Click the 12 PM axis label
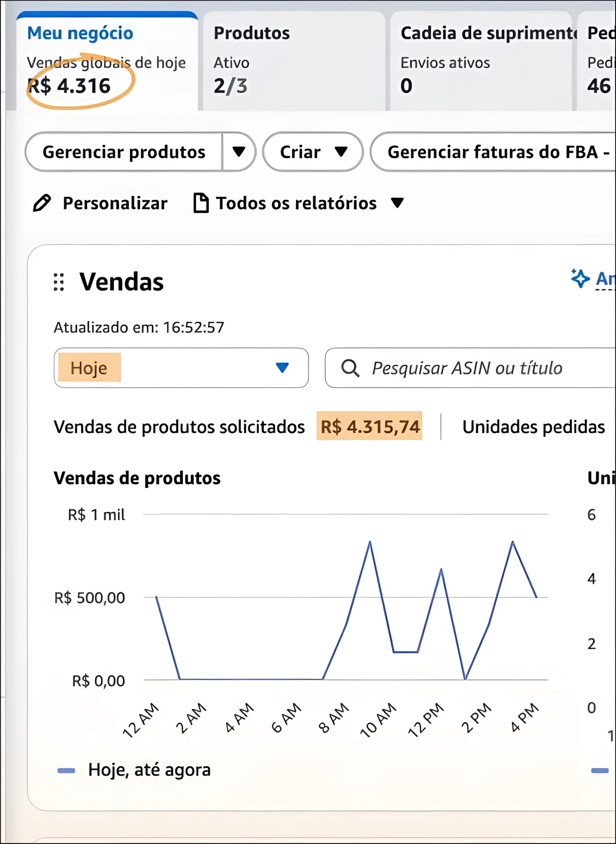 click(x=426, y=720)
